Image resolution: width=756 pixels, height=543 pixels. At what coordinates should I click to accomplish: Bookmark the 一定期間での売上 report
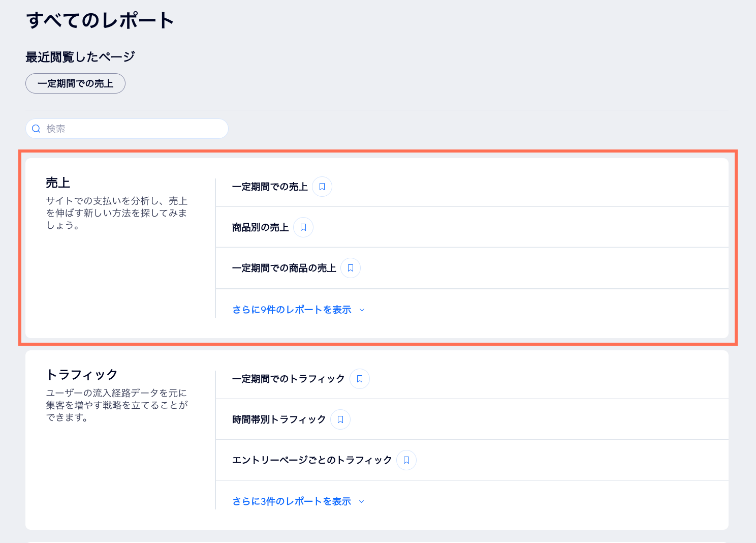322,187
